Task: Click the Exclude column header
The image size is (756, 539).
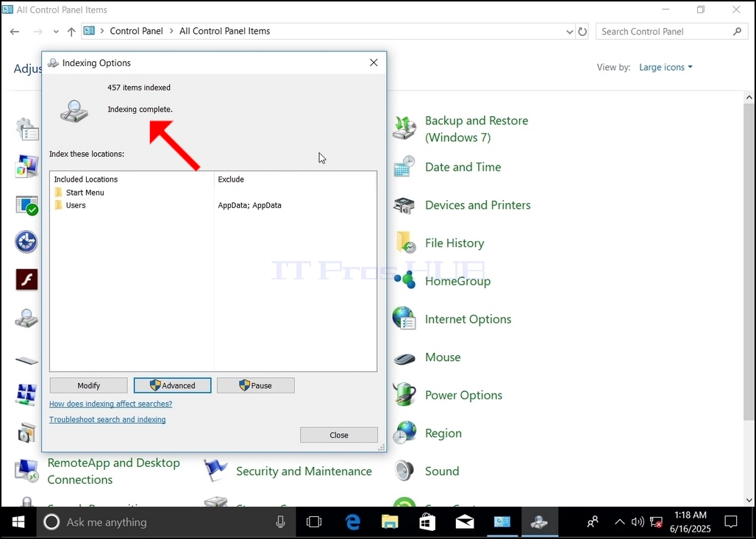Action: click(x=231, y=179)
